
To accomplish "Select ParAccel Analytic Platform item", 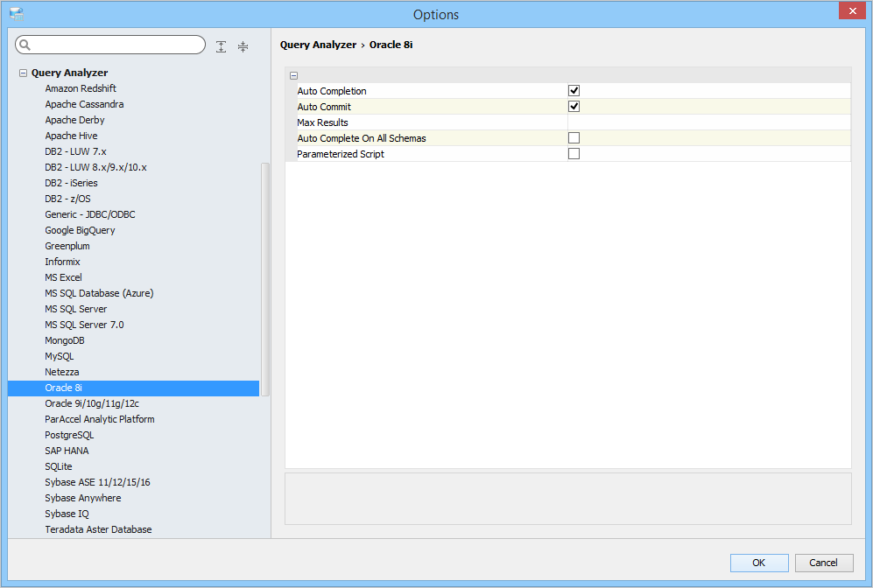I will coord(100,419).
